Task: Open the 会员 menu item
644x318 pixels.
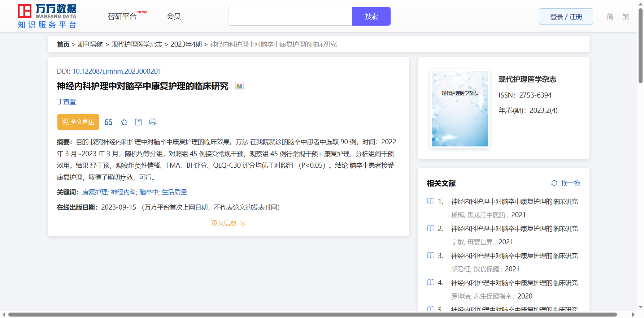Action: [174, 16]
